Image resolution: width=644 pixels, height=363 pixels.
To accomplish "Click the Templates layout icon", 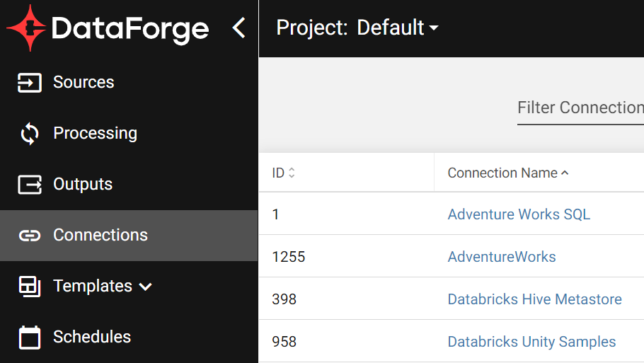I will [x=29, y=286].
